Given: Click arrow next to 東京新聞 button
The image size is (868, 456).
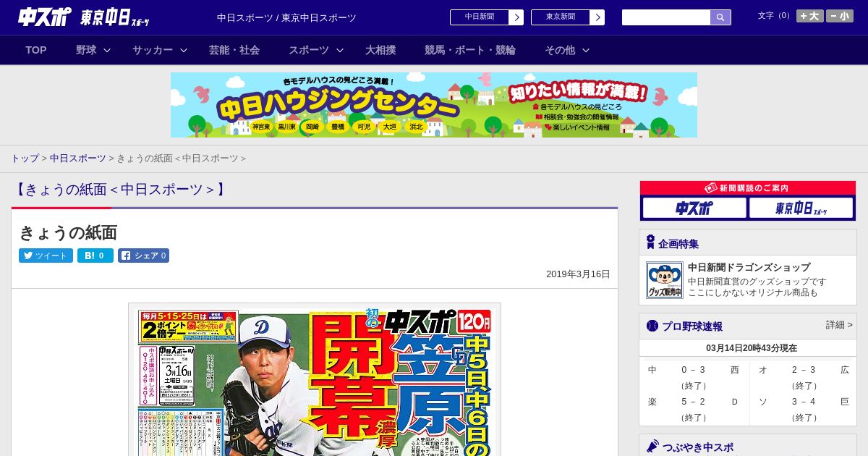Looking at the screenshot, I should tap(597, 17).
